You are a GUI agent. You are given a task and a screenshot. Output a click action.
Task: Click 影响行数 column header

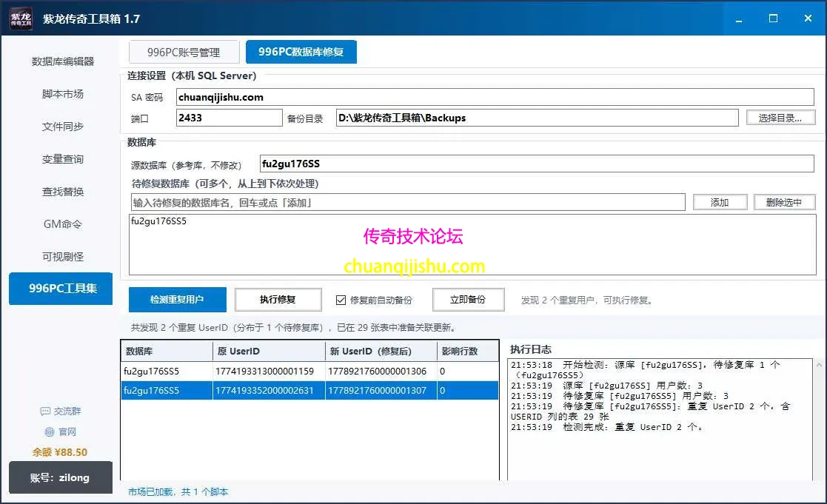tap(467, 351)
